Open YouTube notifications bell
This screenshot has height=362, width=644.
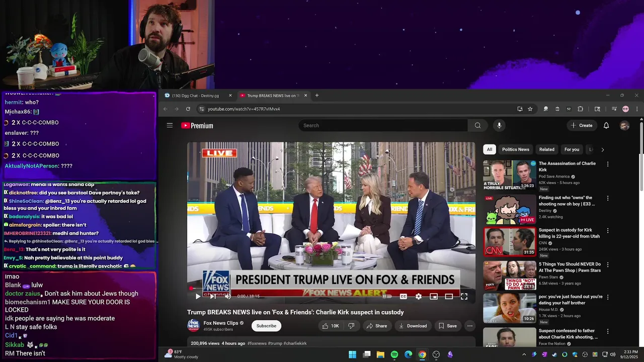[606, 125]
